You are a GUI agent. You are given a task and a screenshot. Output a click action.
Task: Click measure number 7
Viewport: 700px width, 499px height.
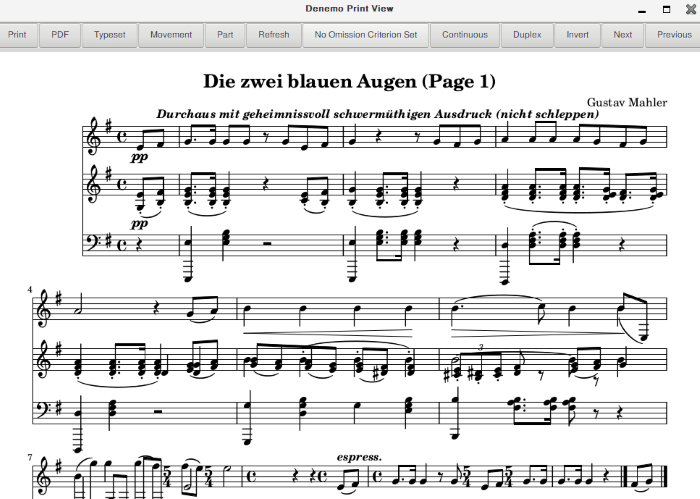[29, 458]
